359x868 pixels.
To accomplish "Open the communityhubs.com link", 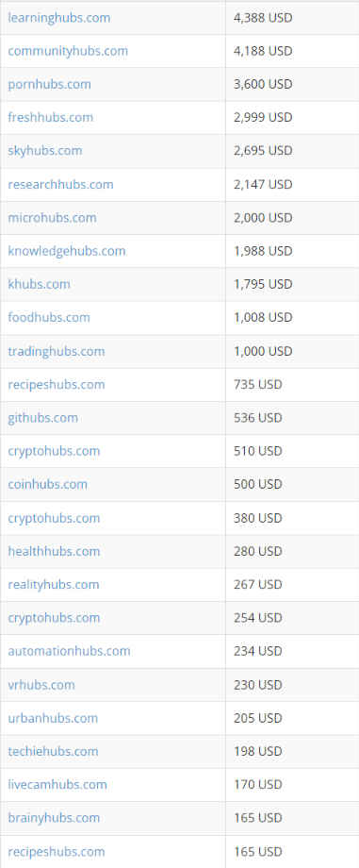I will click(68, 51).
